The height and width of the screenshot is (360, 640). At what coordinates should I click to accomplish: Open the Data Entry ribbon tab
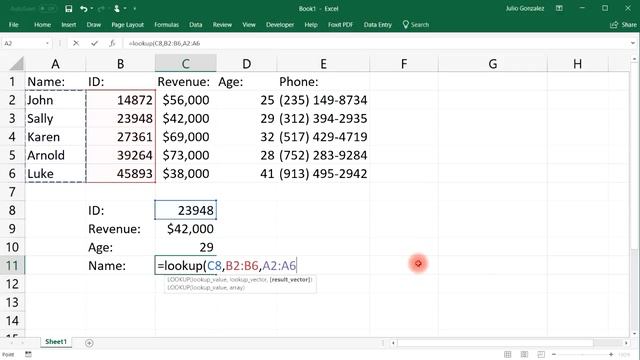(378, 25)
